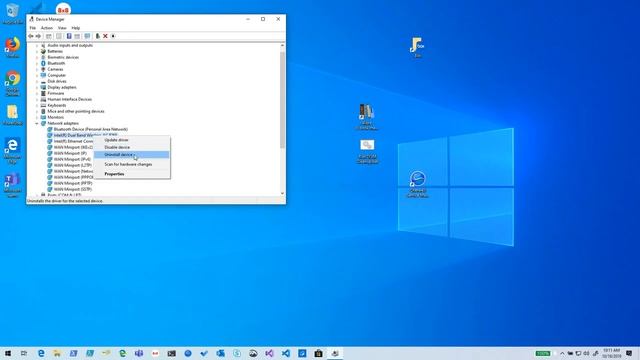
Task: Open the Microsoft Teams desktop shortcut
Action: coord(13,185)
